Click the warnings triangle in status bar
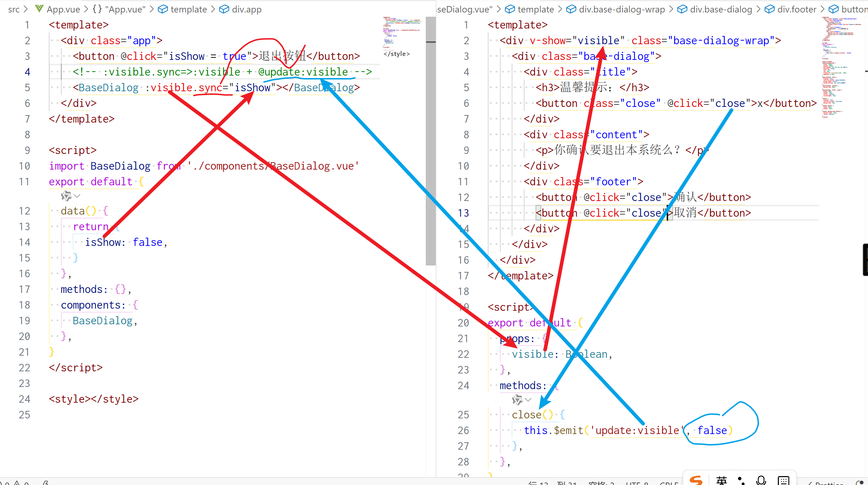Screen dimensions: 868x485 pos(17,483)
